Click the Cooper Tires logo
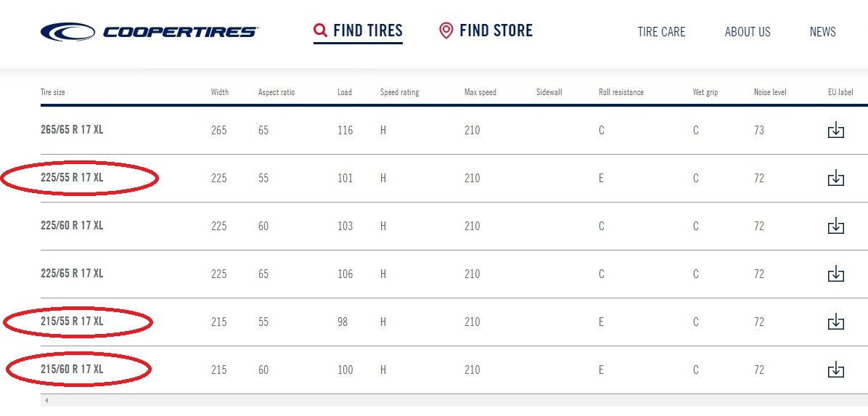Viewport: 868px width, 416px height. coord(149,31)
